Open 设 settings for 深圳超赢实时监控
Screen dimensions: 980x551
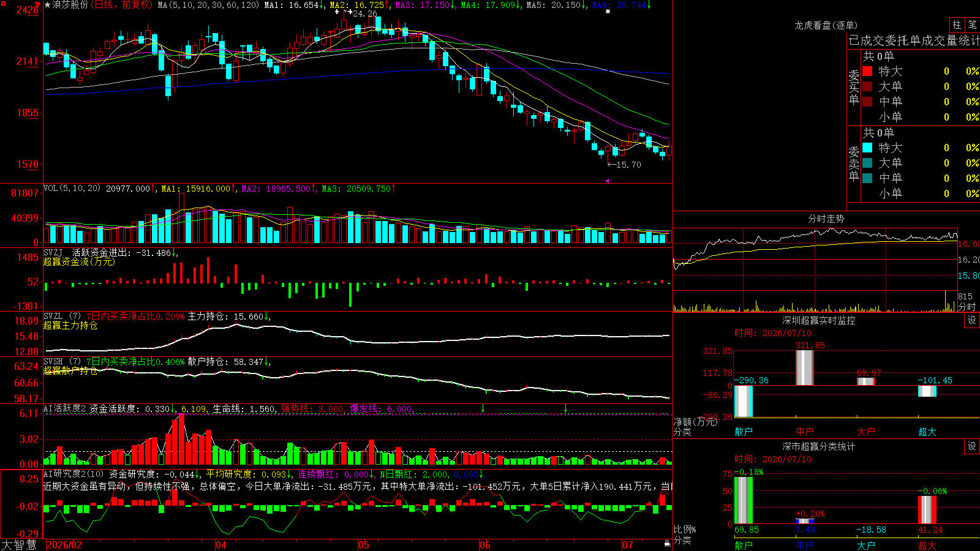(x=972, y=320)
